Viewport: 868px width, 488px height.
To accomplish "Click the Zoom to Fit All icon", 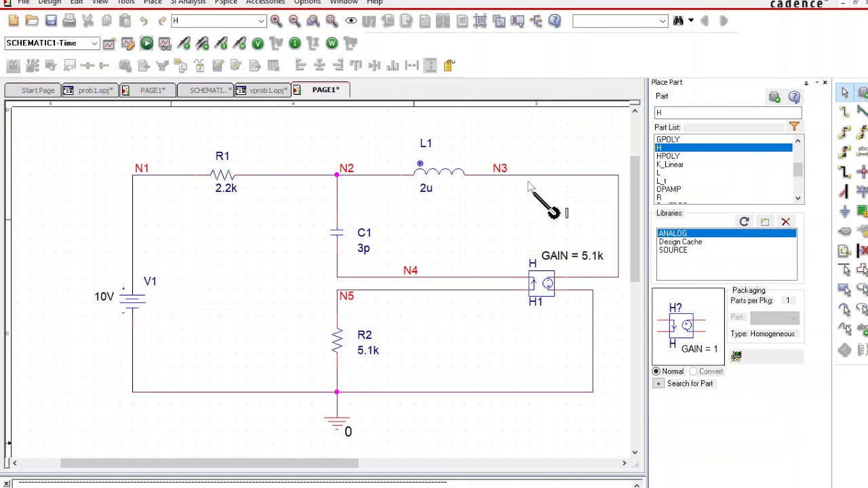I will point(332,21).
